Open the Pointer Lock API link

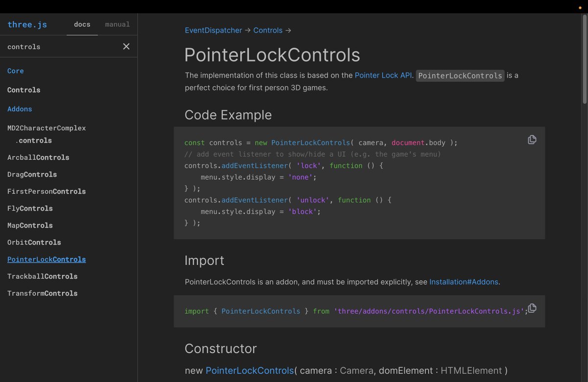pyautogui.click(x=383, y=75)
